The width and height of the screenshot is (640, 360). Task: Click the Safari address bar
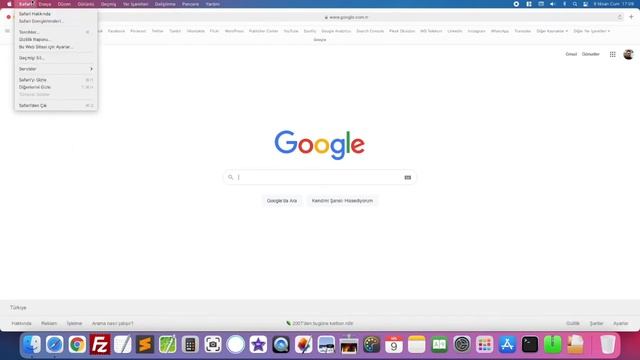point(346,17)
